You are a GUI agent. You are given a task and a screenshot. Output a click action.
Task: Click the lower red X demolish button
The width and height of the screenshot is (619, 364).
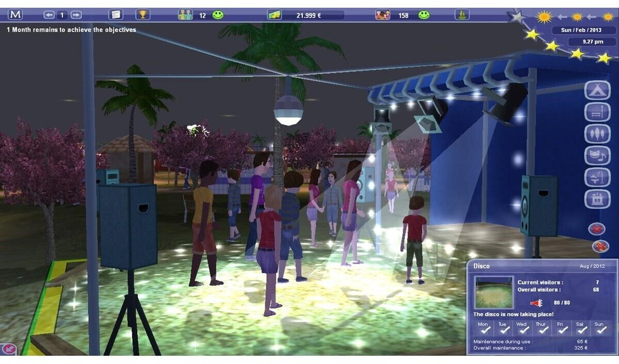[600, 246]
